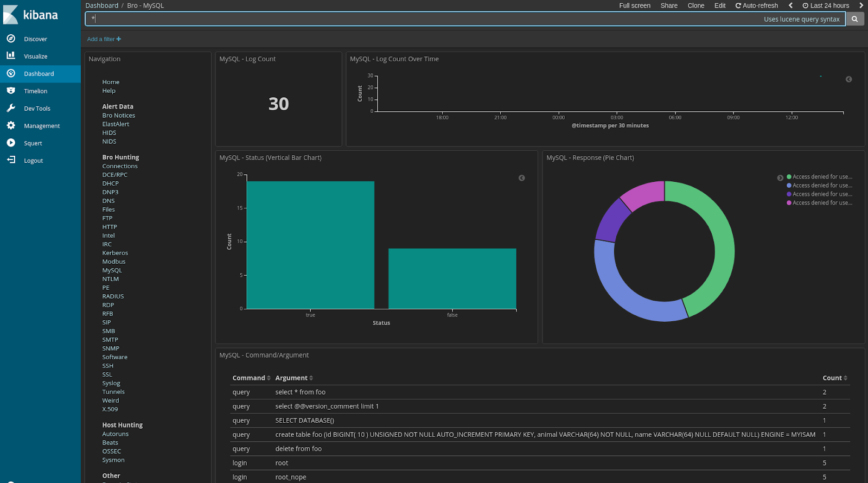
Task: Open MySQL navigation link
Action: 112,270
